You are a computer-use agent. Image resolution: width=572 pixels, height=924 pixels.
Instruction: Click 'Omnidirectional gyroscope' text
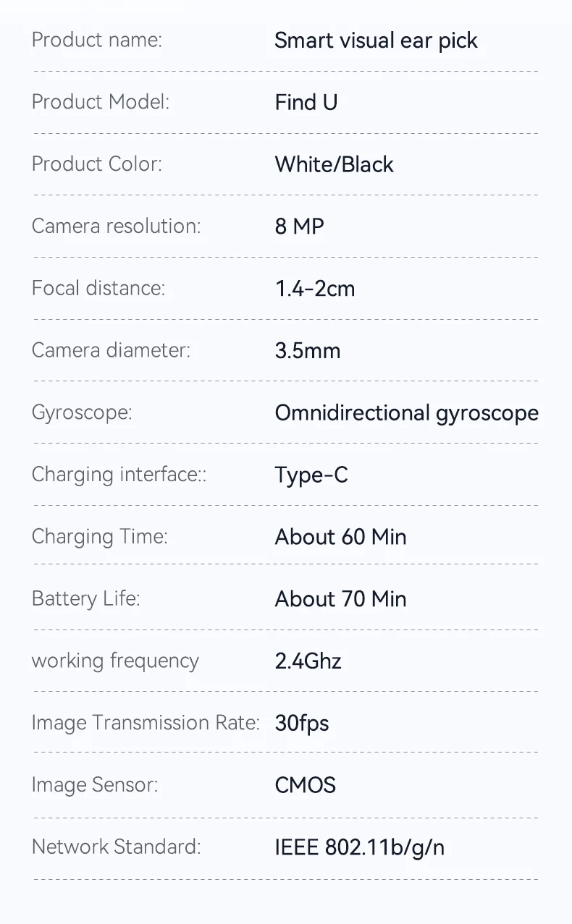click(407, 413)
